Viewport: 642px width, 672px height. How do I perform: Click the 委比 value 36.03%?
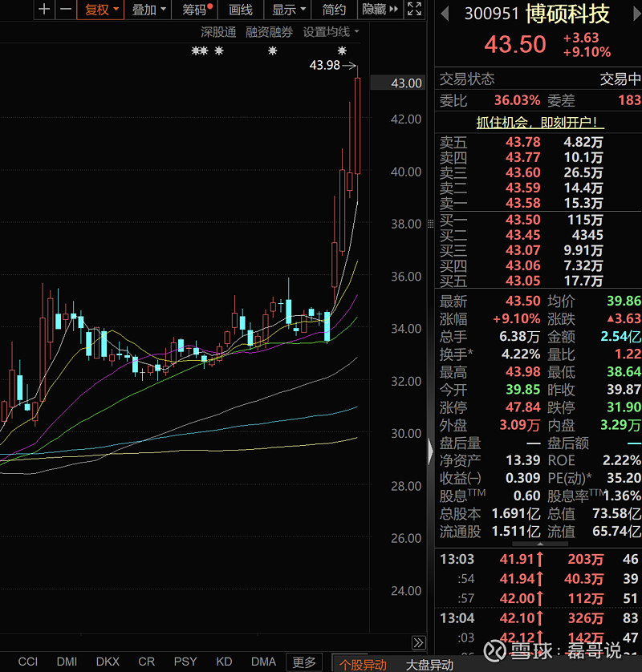pos(517,100)
